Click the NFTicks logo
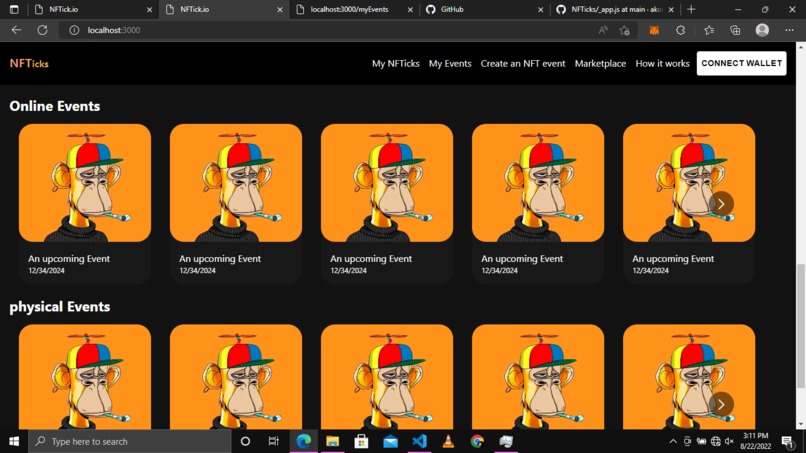 coord(29,63)
